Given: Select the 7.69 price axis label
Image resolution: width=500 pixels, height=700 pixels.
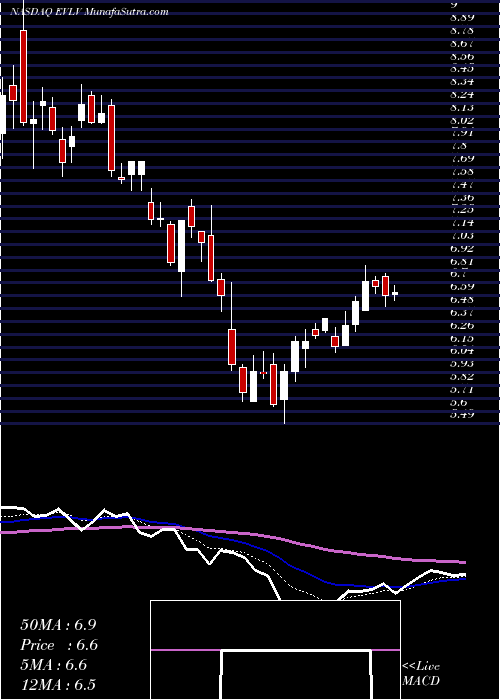Looking at the screenshot, I should 462,159.
